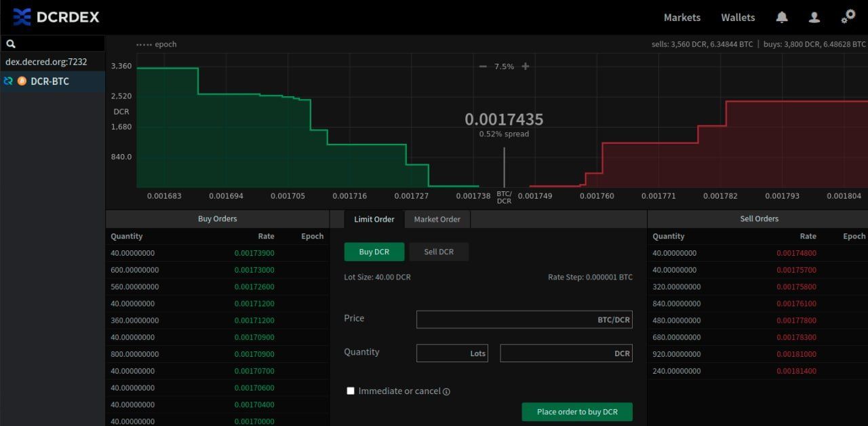Screen dimensions: 868x426
Task: Select the Buy DCR option
Action: pyautogui.click(x=374, y=252)
